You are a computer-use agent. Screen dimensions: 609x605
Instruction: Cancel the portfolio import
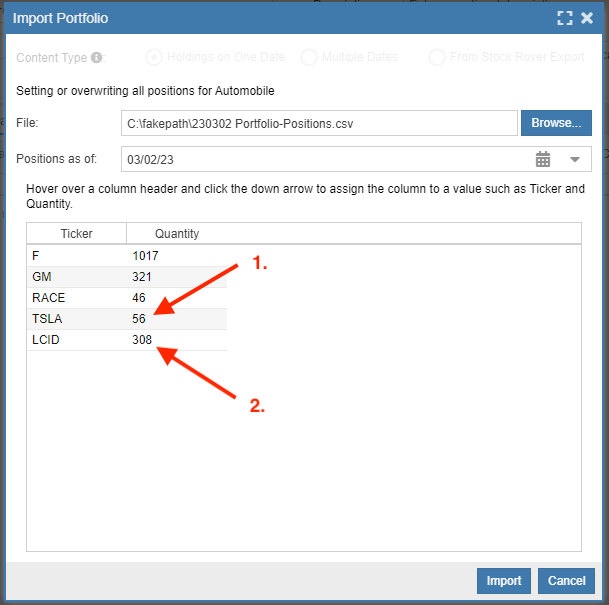coord(566,581)
